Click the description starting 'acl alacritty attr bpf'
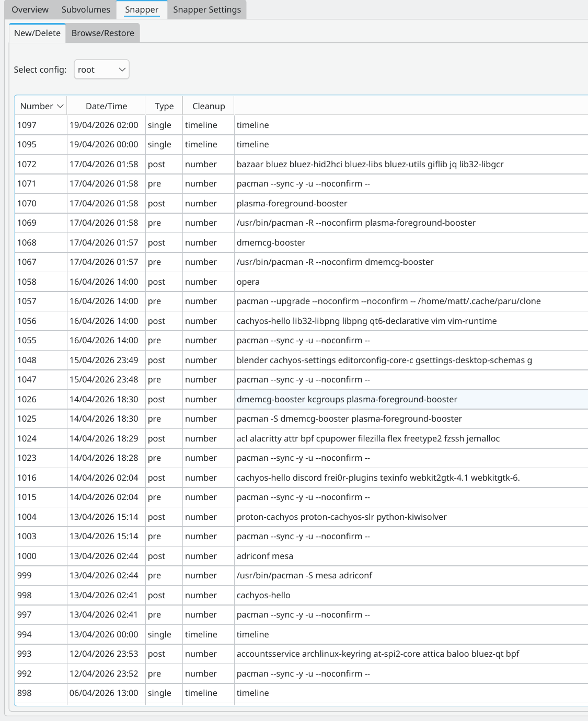 coord(368,438)
